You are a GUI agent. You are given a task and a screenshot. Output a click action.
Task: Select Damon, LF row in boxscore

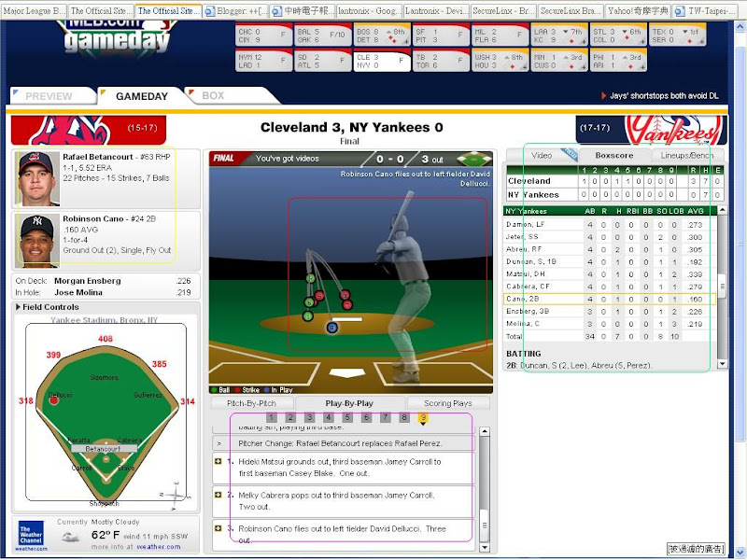pos(610,224)
